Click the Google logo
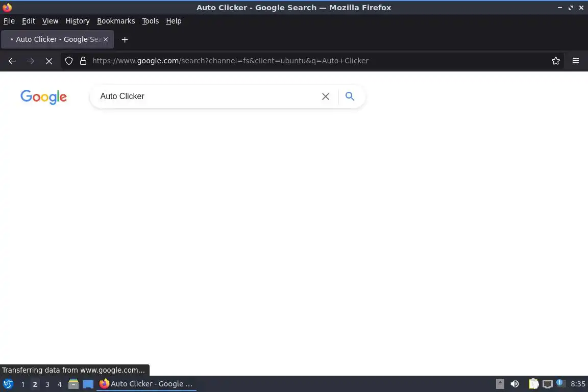Screen dimensions: 588x392 click(x=43, y=97)
